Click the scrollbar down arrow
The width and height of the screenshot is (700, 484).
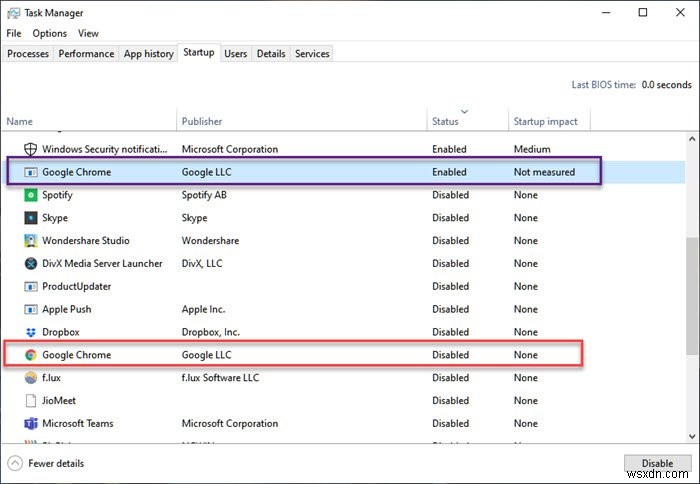(692, 436)
